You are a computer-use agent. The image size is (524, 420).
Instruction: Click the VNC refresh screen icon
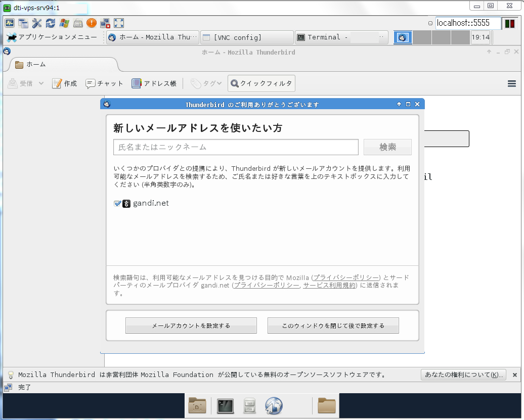pyautogui.click(x=51, y=23)
